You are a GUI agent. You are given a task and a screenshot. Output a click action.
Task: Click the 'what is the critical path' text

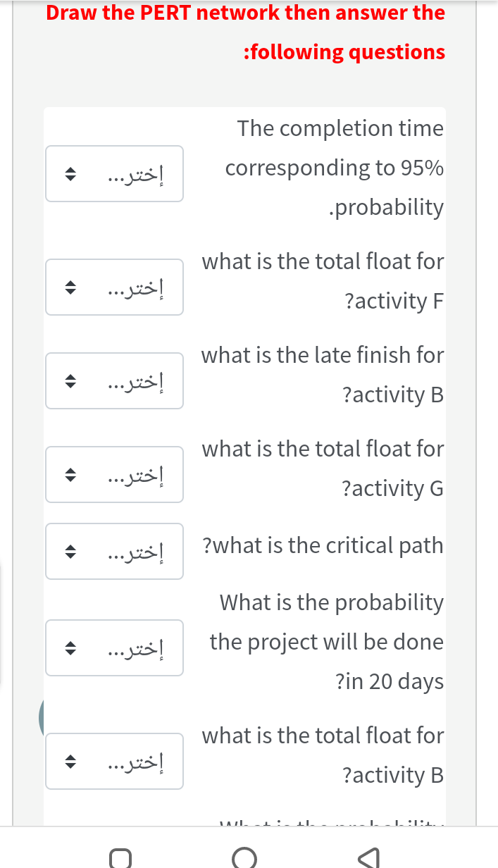pos(323,545)
